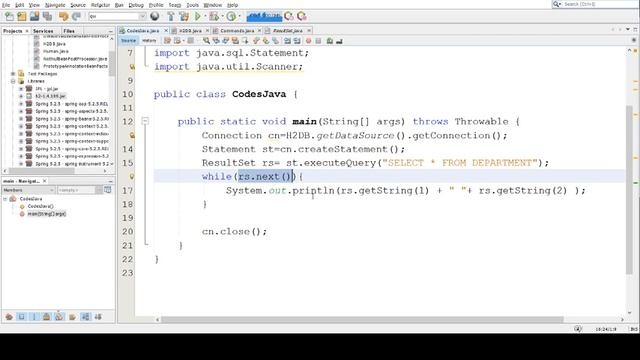
Task: Collapse the Libraries node
Action: point(13,81)
